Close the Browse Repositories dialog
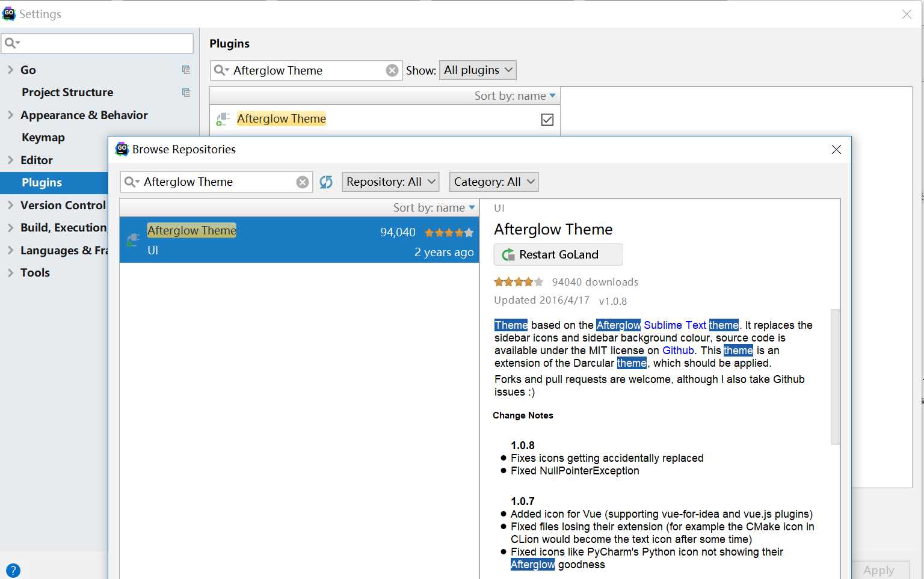924x579 pixels. 836,150
